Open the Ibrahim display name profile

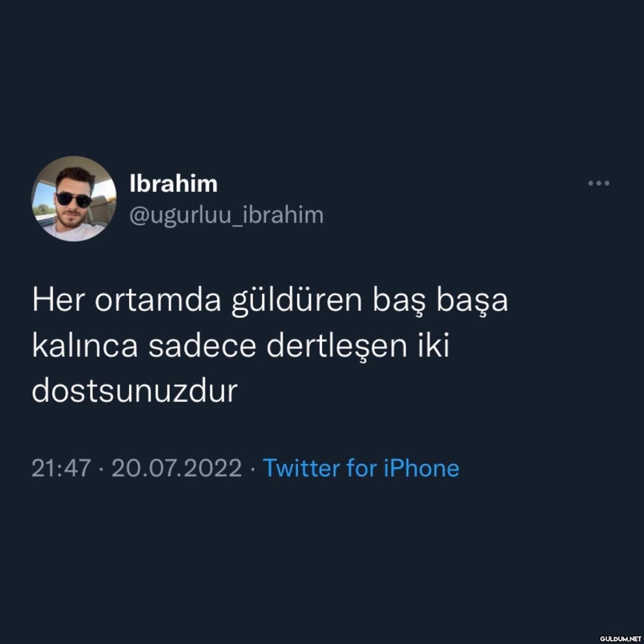[174, 184]
